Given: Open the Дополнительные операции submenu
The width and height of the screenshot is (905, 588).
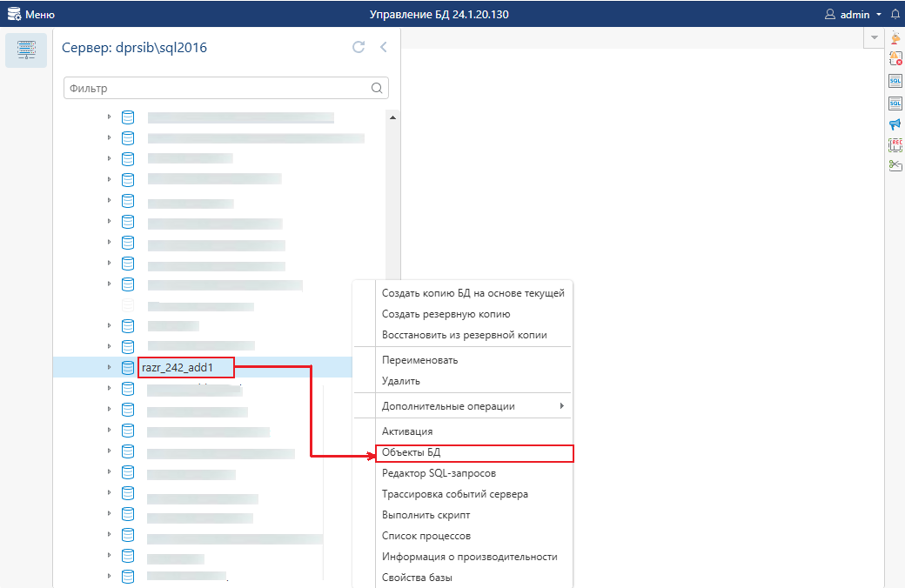Looking at the screenshot, I should coord(473,406).
